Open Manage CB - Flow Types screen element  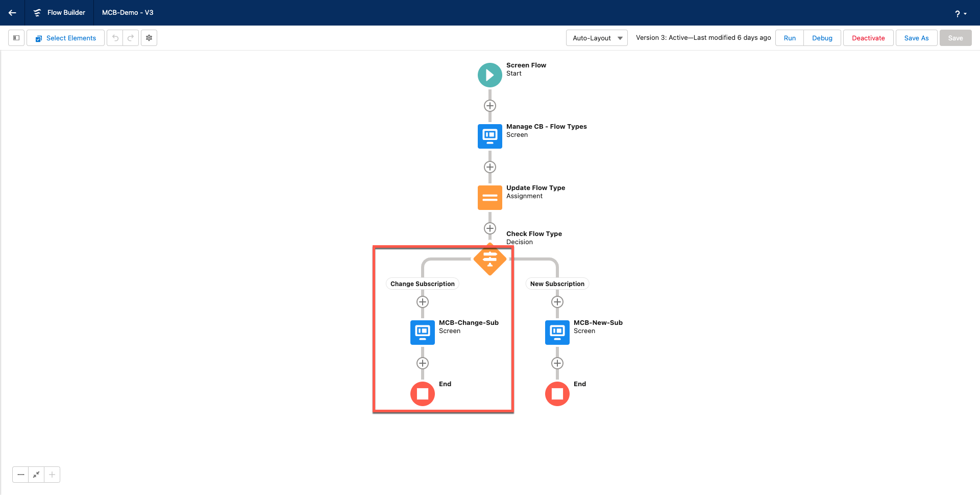point(490,136)
